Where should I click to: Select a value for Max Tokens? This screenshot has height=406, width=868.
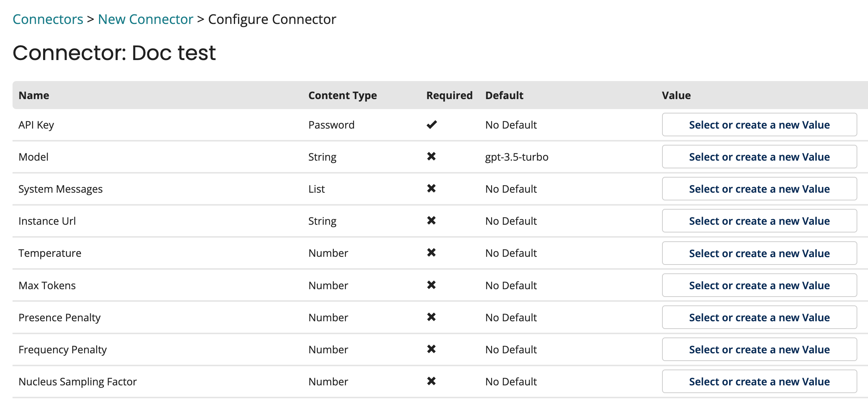[x=759, y=286]
